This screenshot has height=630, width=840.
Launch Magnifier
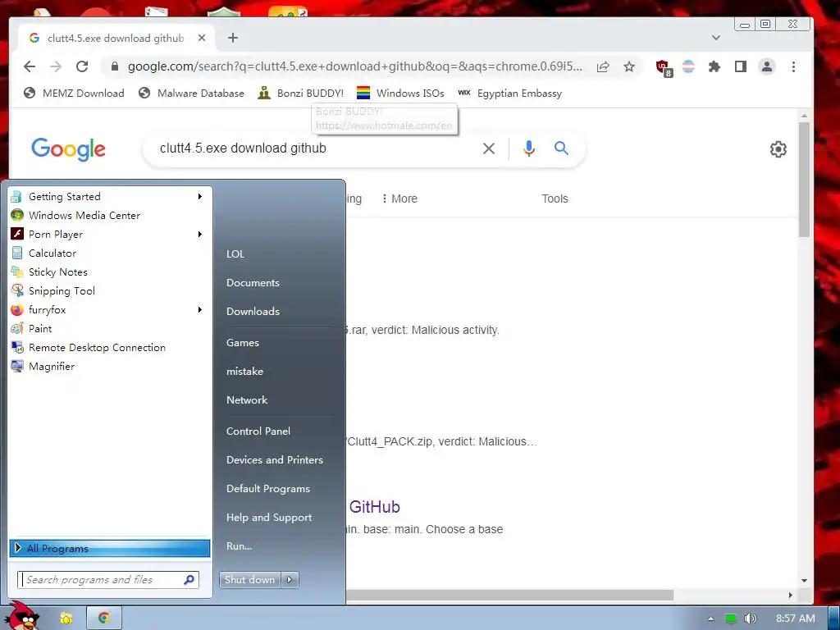(x=109, y=367)
